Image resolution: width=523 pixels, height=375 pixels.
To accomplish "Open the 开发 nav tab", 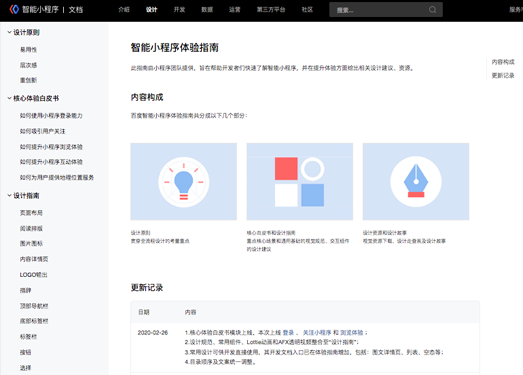I will pyautogui.click(x=179, y=10).
